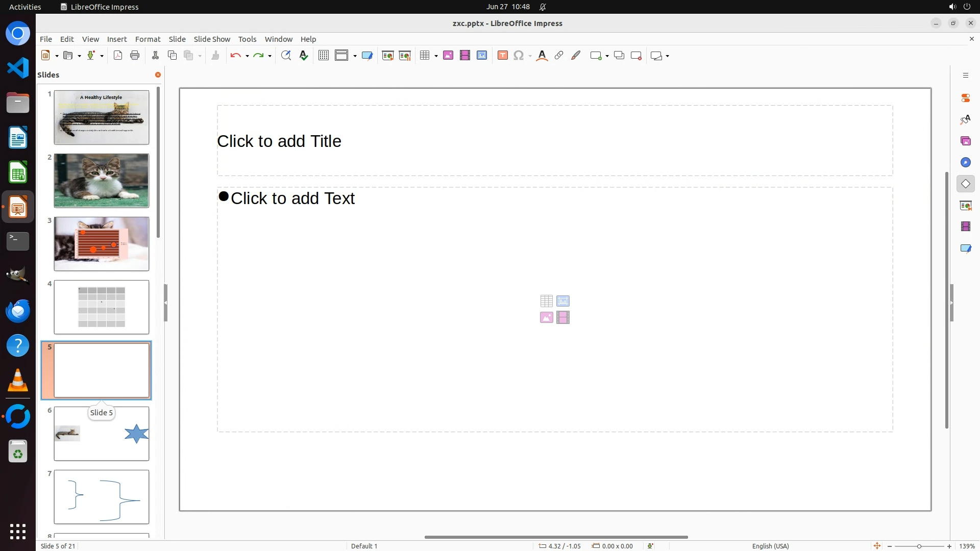Expand the Undo history dropdown arrow
This screenshot has width=980, height=551.
click(247, 56)
